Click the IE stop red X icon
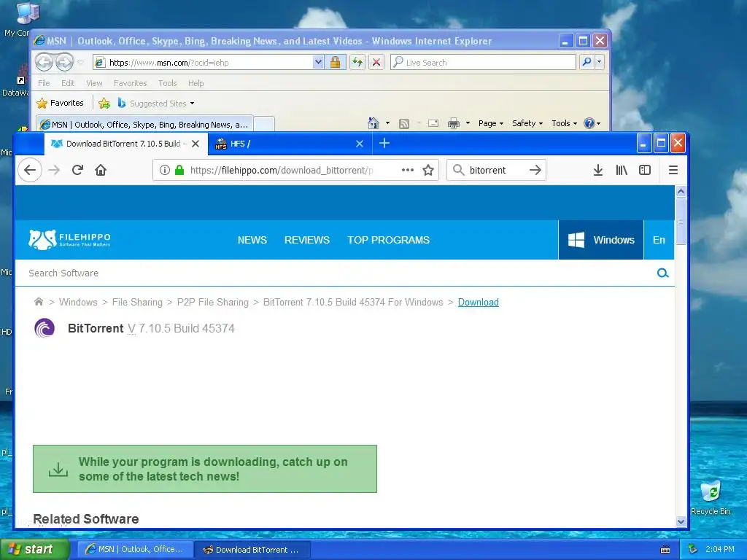Viewport: 747px width, 560px height. [376, 62]
